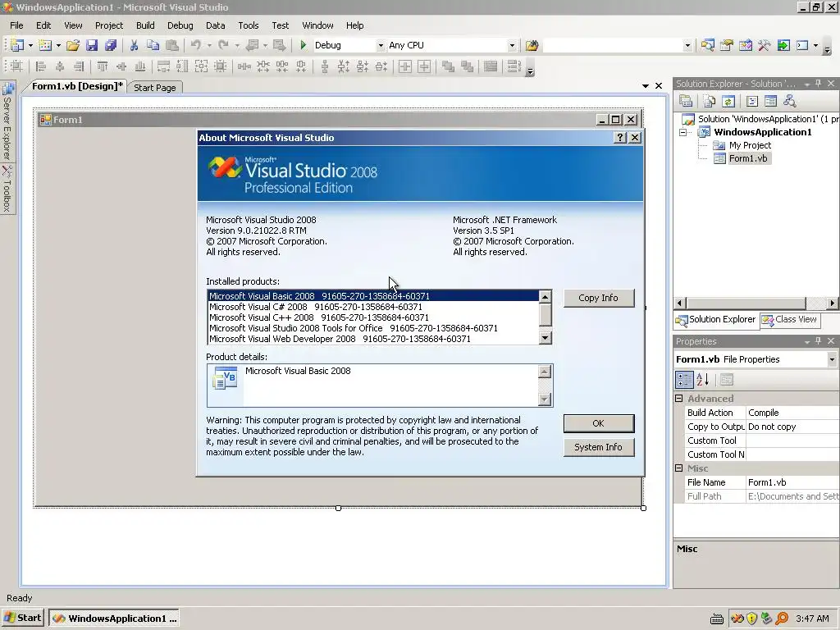Open the Help menu
Image resolution: width=840 pixels, height=630 pixels.
tap(354, 25)
